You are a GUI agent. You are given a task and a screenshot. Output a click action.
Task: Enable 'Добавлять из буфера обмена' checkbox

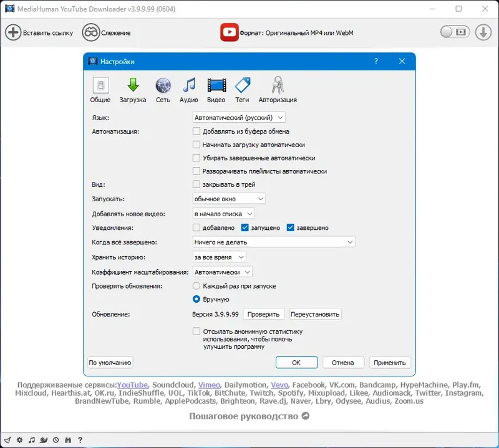click(196, 131)
